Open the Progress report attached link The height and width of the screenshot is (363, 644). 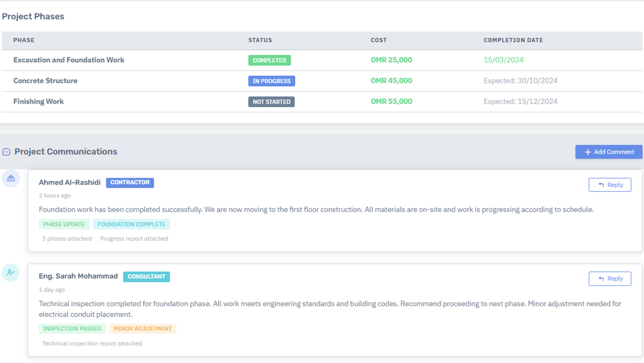tap(134, 239)
